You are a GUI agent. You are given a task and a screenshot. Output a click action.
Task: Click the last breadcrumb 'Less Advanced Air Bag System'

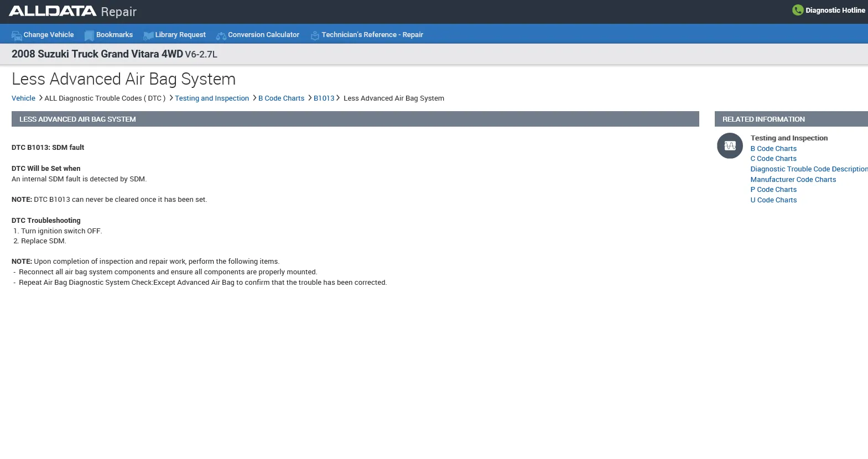394,98
